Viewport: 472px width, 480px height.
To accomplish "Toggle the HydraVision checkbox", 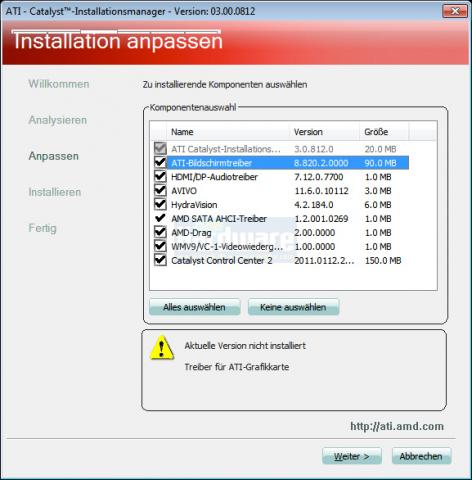I will tap(160, 205).
